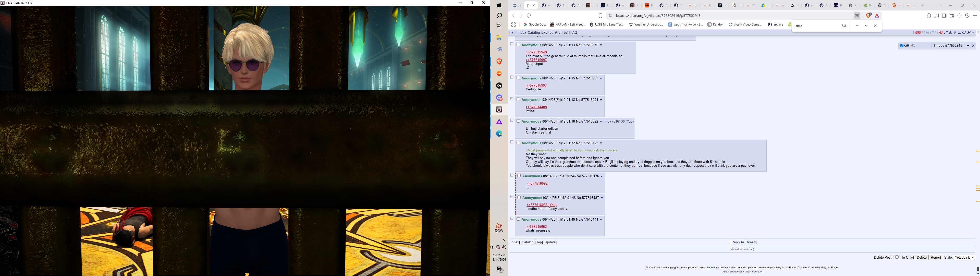The image size is (980, 276).
Task: Click the download icon in thread header
Action: [x=950, y=33]
